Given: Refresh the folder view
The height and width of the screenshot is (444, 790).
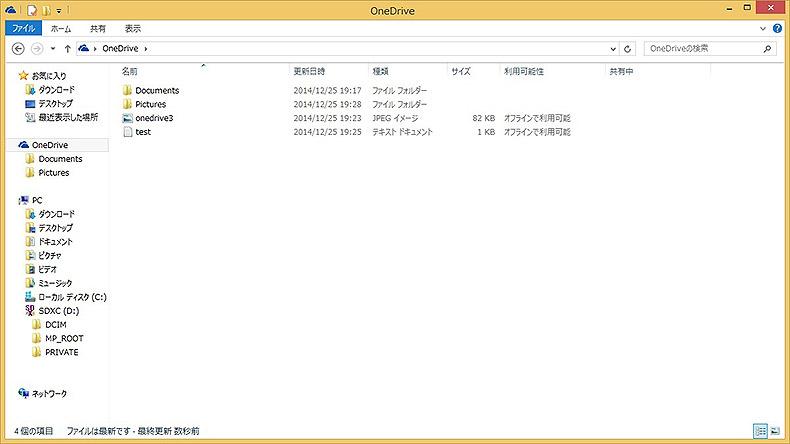Looking at the screenshot, I should [x=627, y=49].
